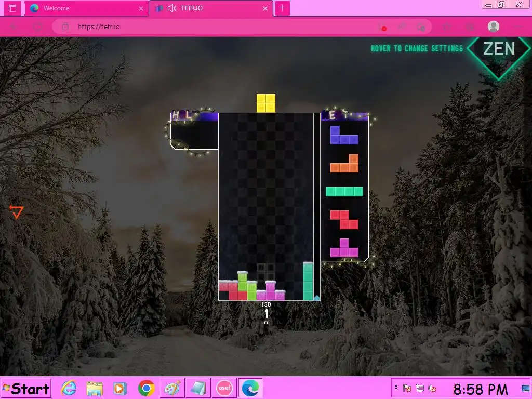Click the Microsoft Edge taskbar icon
The width and height of the screenshot is (532, 399).
(x=250, y=388)
